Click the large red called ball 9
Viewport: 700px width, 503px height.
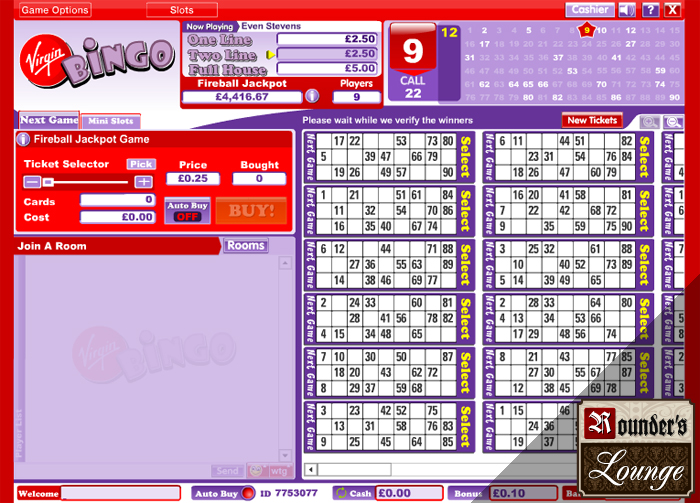[412, 50]
